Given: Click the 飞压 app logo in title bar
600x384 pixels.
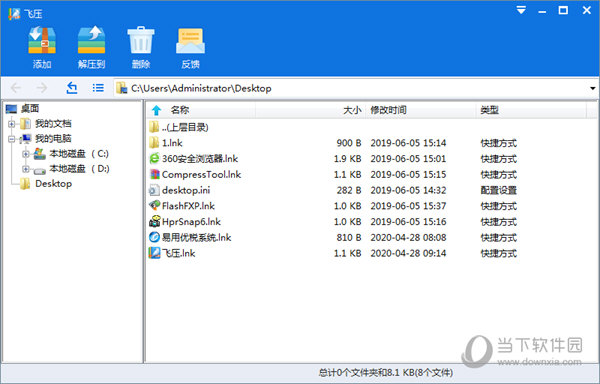Looking at the screenshot, I should 14,14.
